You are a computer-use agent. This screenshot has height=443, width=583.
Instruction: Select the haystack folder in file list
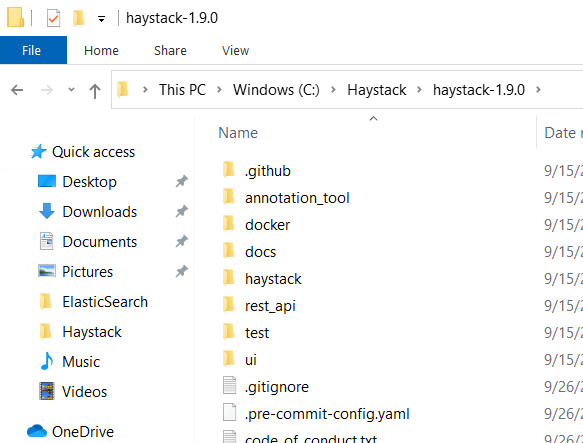(x=273, y=279)
